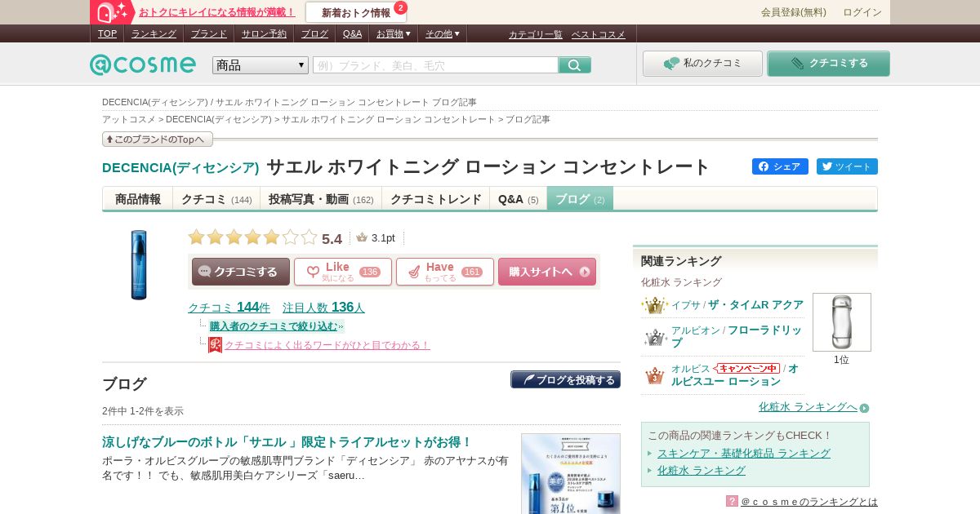980x514 pixels.
Task: Switch to 商品情報 tab
Action: click(138, 199)
